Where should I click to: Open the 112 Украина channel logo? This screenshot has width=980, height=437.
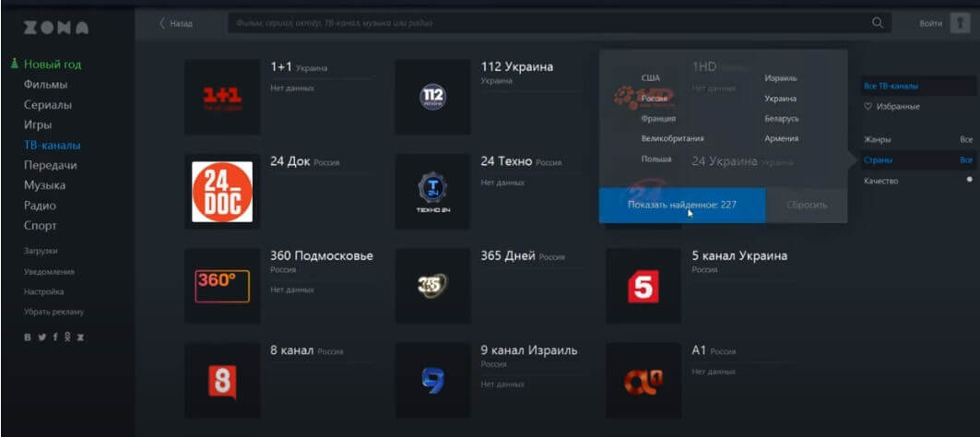pyautogui.click(x=432, y=97)
